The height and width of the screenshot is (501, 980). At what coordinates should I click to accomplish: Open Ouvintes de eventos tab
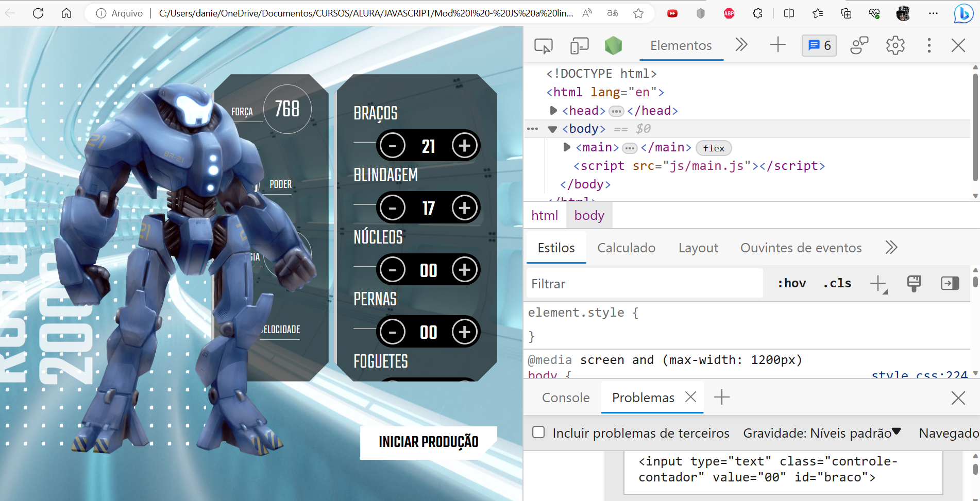coord(801,248)
